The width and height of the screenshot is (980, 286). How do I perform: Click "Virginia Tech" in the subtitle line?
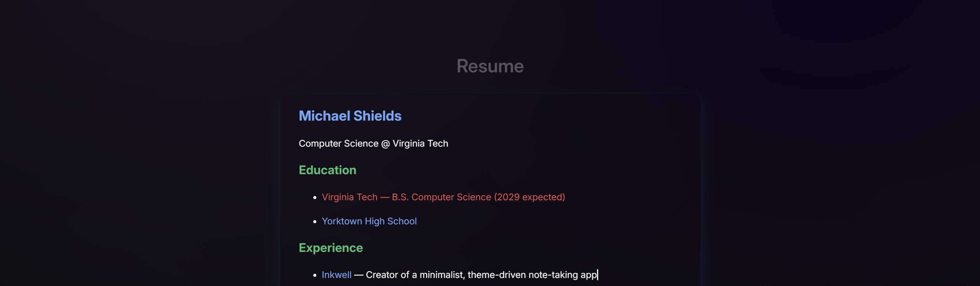coord(420,144)
